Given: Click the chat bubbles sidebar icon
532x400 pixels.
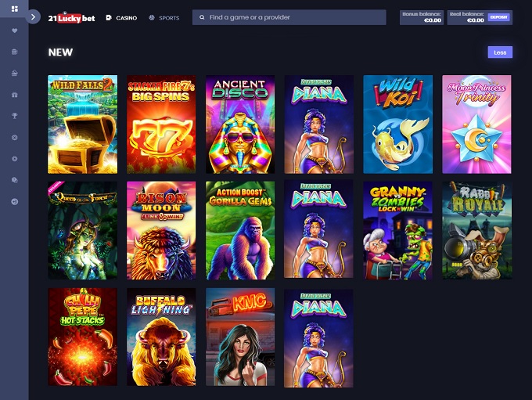Looking at the screenshot, I should pyautogui.click(x=14, y=180).
